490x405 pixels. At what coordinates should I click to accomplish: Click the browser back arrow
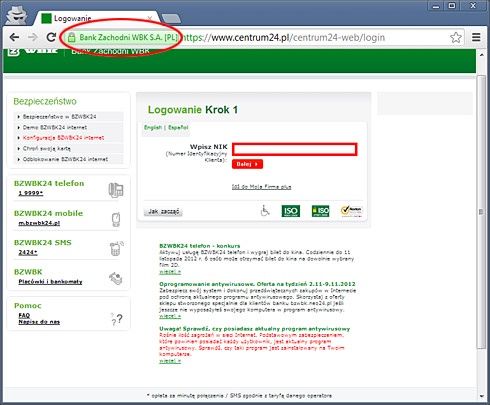click(14, 37)
